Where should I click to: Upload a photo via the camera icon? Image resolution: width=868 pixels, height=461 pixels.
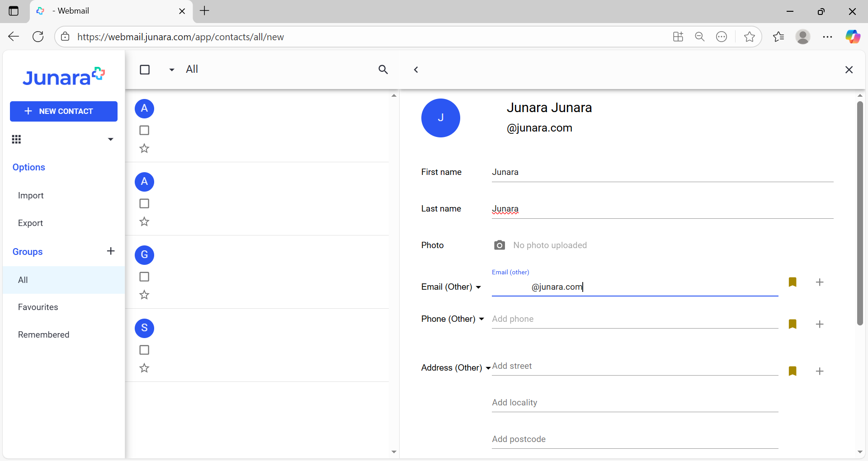tap(500, 245)
